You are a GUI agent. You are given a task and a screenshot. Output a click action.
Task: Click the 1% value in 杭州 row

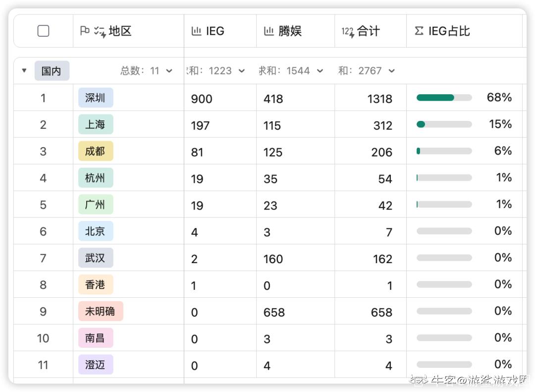point(504,177)
